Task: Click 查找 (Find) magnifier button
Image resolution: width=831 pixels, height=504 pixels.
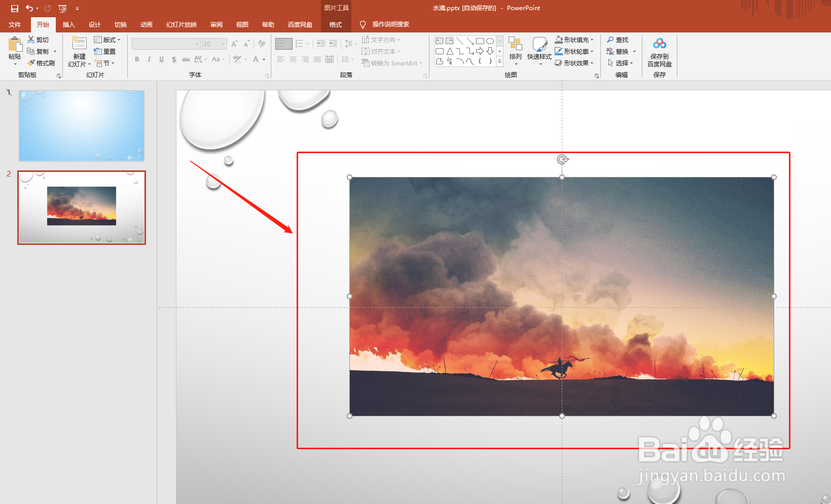Action: click(x=618, y=40)
